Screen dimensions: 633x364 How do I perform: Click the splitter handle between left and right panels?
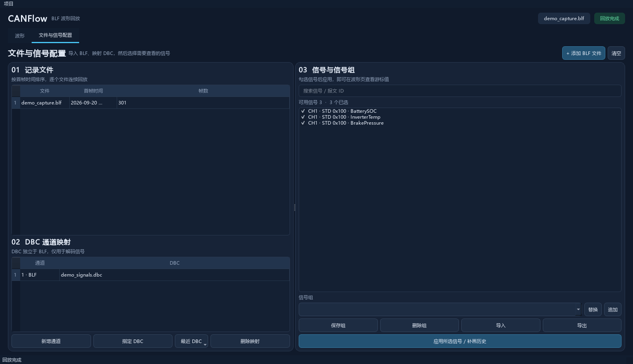point(295,207)
